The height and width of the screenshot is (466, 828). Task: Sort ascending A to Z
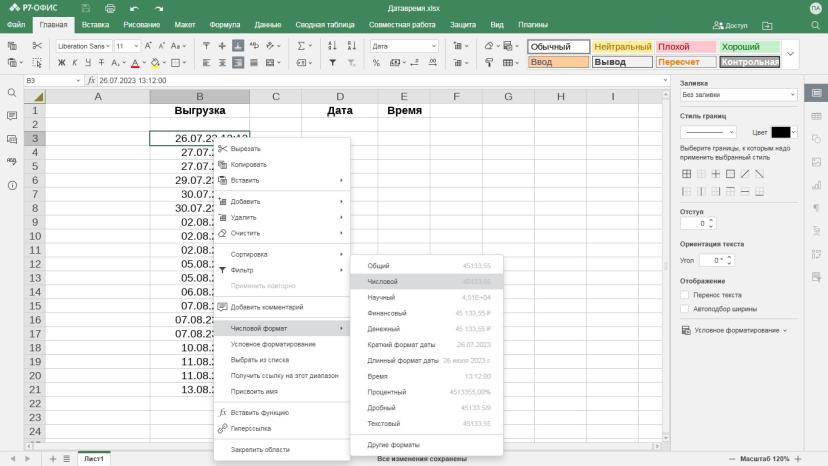332,46
